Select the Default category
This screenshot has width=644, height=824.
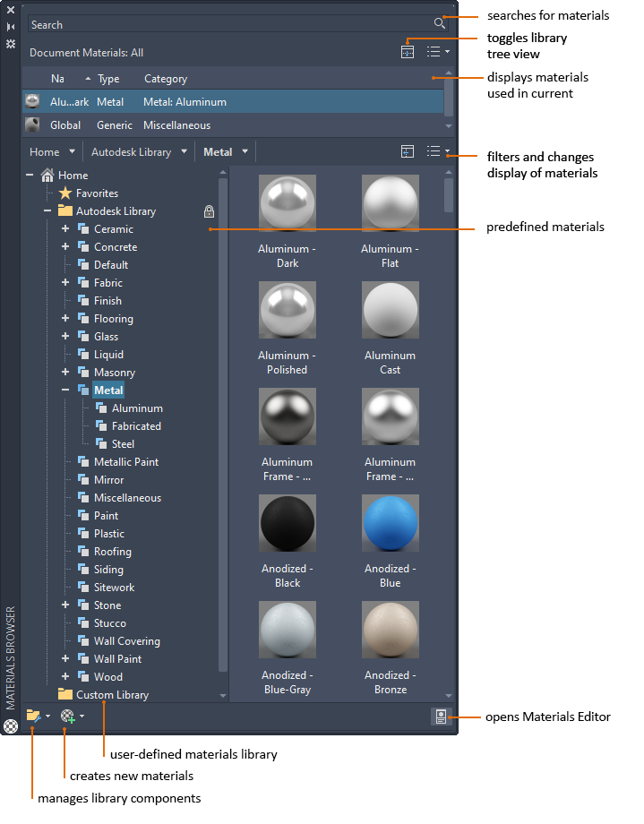tap(111, 265)
